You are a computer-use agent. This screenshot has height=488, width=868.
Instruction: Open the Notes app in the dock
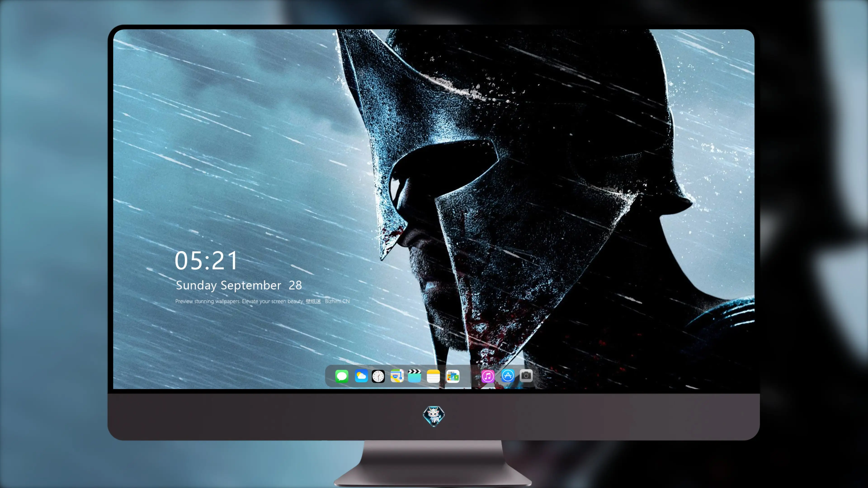433,376
